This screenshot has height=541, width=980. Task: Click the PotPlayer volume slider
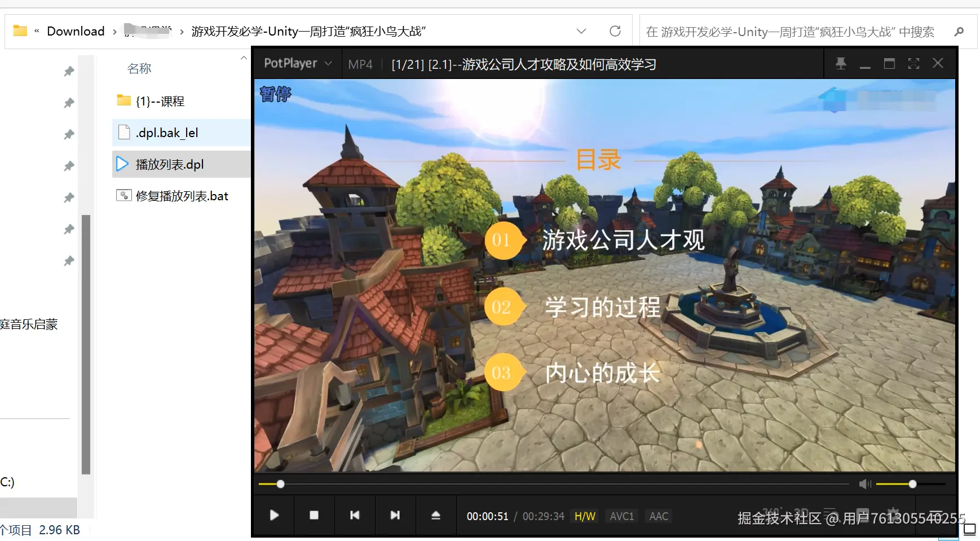(x=911, y=484)
